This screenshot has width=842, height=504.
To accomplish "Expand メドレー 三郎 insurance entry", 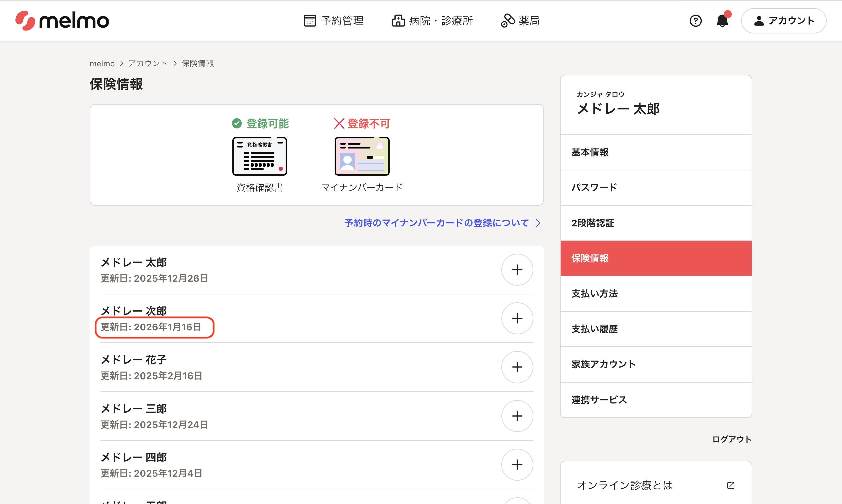I will 517,416.
